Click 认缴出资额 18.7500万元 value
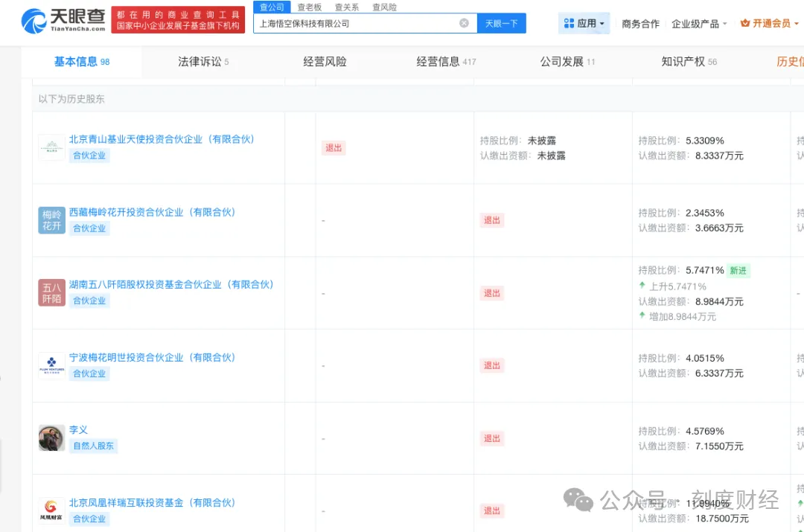The height and width of the screenshot is (532, 804). click(x=722, y=518)
